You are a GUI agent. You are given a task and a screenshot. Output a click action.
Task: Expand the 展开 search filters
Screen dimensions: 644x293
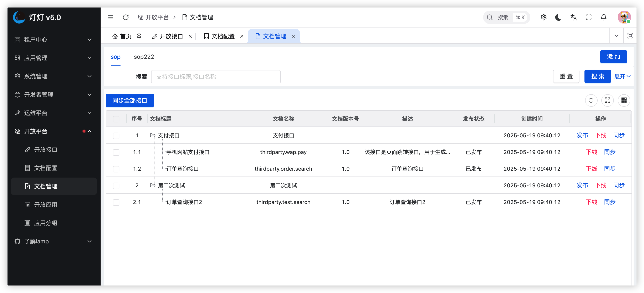622,76
